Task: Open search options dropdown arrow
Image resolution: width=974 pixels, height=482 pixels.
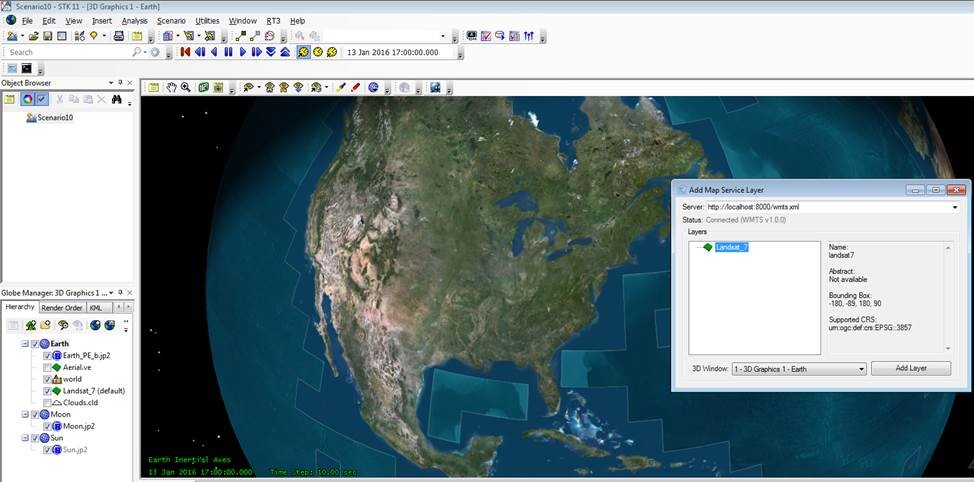Action: point(145,52)
